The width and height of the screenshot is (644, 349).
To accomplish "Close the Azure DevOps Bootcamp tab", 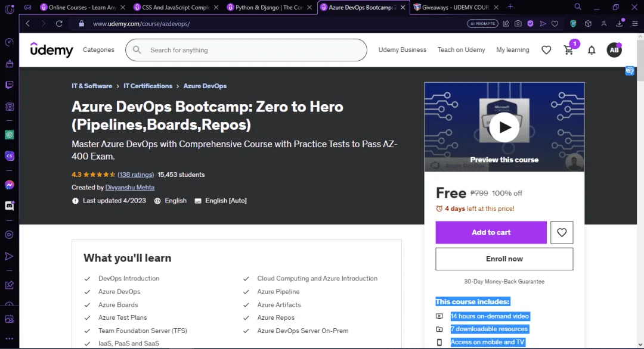I will click(403, 7).
